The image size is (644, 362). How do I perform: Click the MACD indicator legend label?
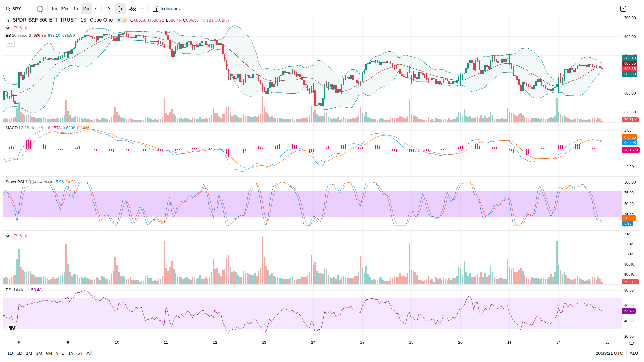[x=12, y=128]
